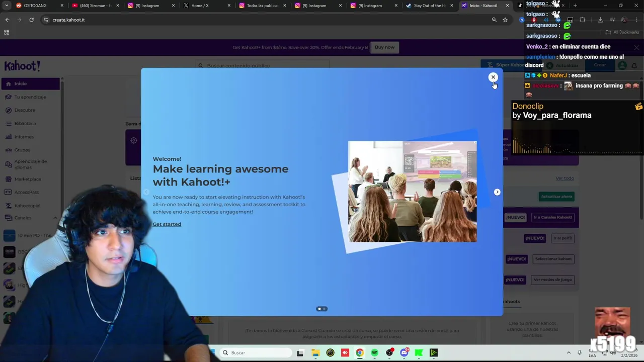The image size is (644, 362).
Task: Open Inicio in the Kahoot sidebar
Action: (31, 83)
